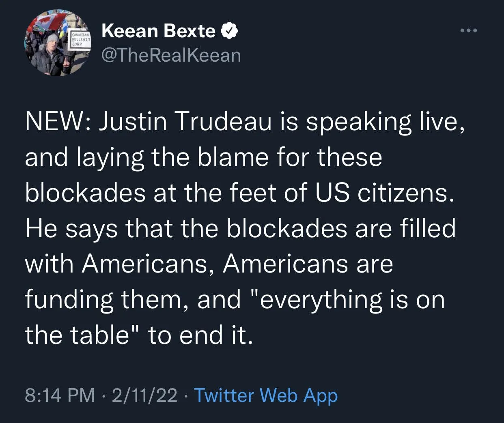Click the 2/11/22 tweet date

[x=145, y=395]
